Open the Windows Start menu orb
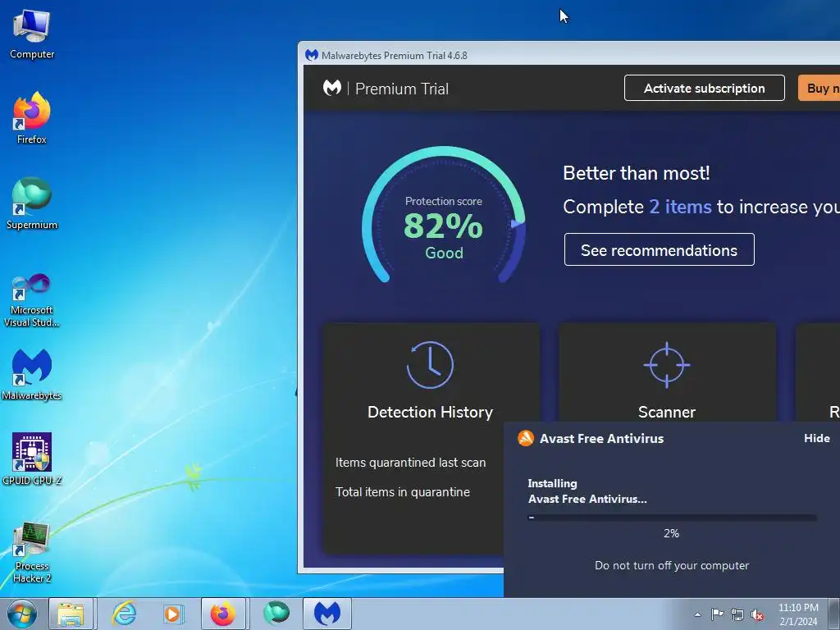The height and width of the screenshot is (630, 840). click(x=22, y=614)
